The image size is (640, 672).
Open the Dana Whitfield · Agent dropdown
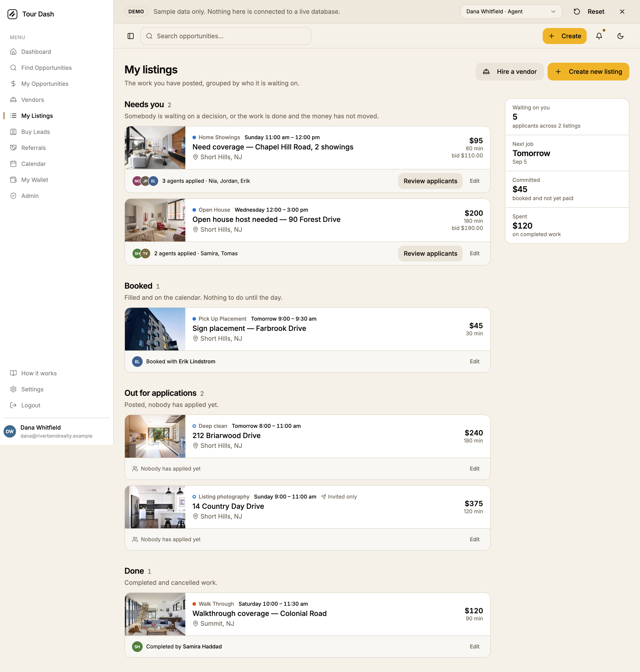[x=511, y=12]
